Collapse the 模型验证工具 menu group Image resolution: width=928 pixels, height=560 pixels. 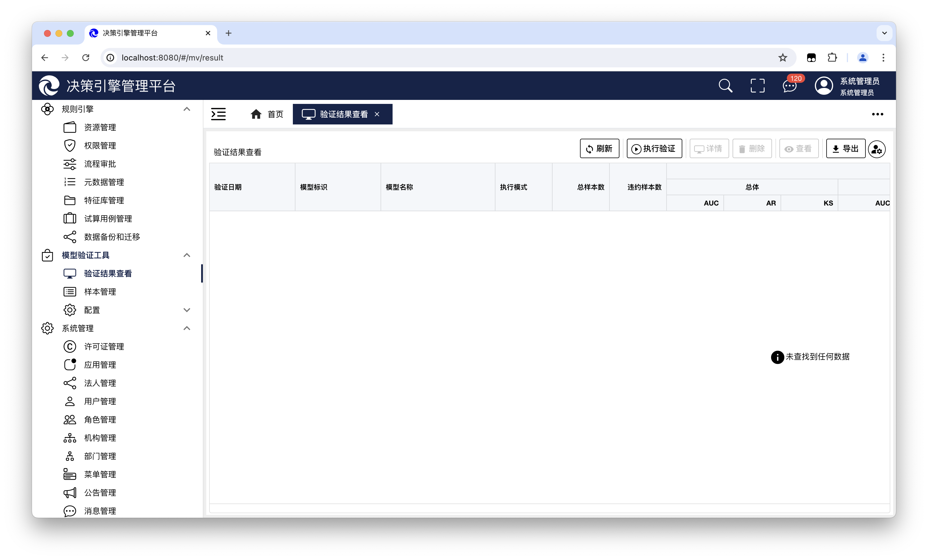[186, 255]
